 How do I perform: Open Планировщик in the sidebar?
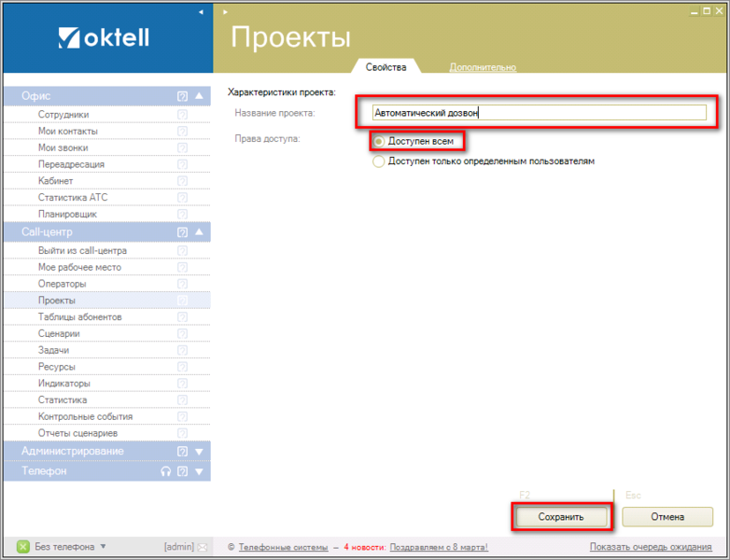[67, 214]
